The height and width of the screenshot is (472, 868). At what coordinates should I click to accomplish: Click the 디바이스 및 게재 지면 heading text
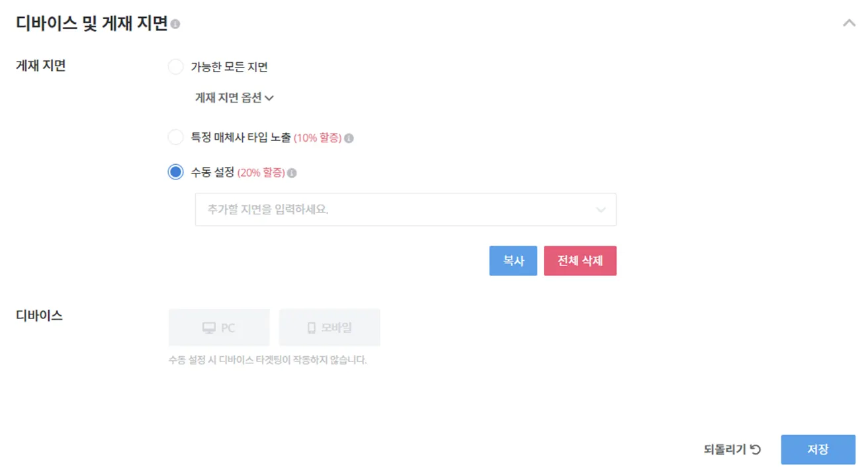[92, 24]
